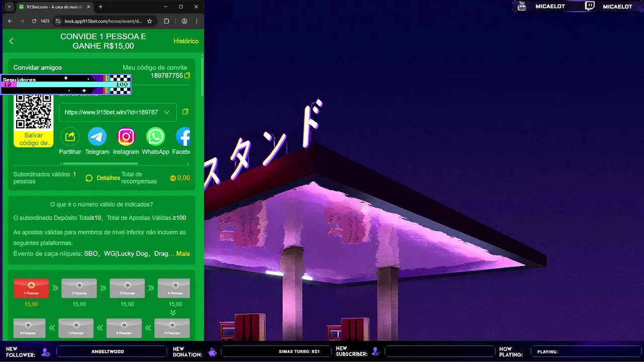The width and height of the screenshot is (644, 362).
Task: Click the new follower ANGELTWOOD box
Action: (x=111, y=351)
